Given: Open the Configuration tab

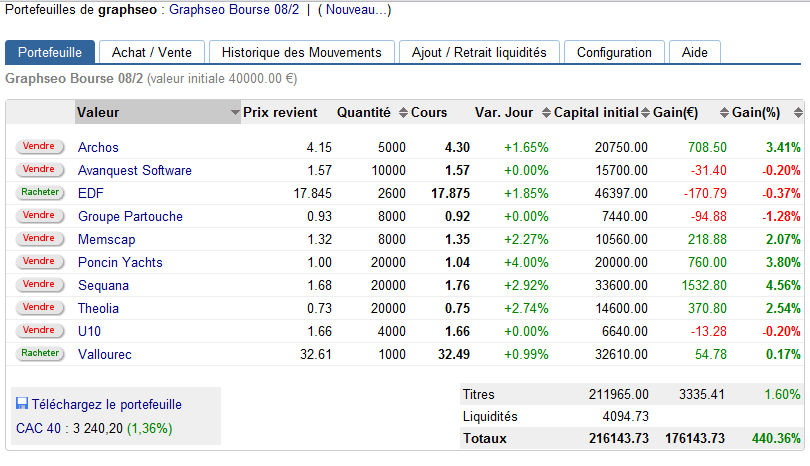Looking at the screenshot, I should coord(614,53).
